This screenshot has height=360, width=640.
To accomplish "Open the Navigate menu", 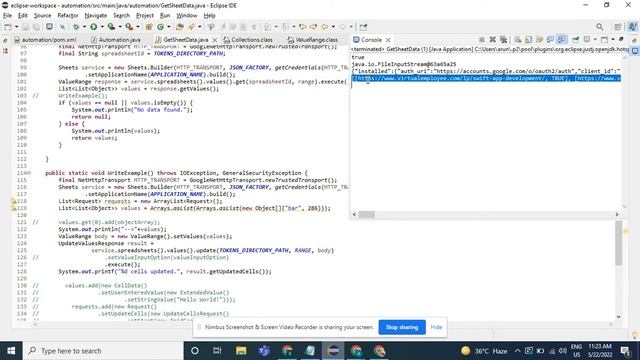I will (x=96, y=16).
